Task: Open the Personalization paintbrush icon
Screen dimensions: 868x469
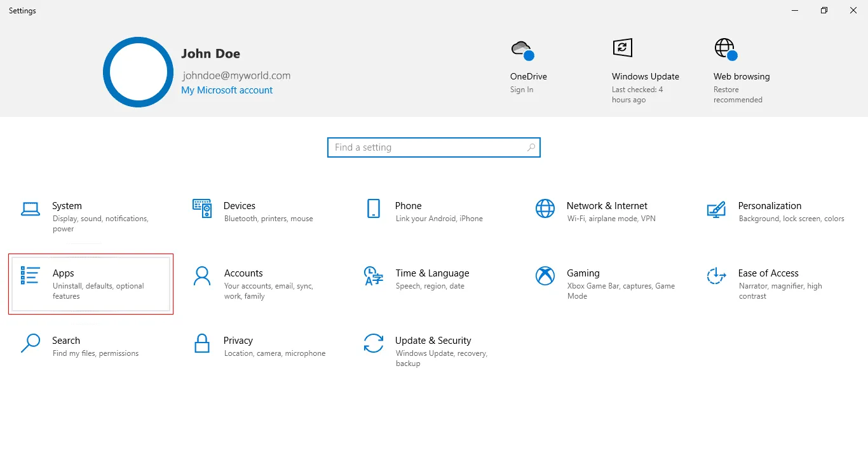Action: point(717,209)
